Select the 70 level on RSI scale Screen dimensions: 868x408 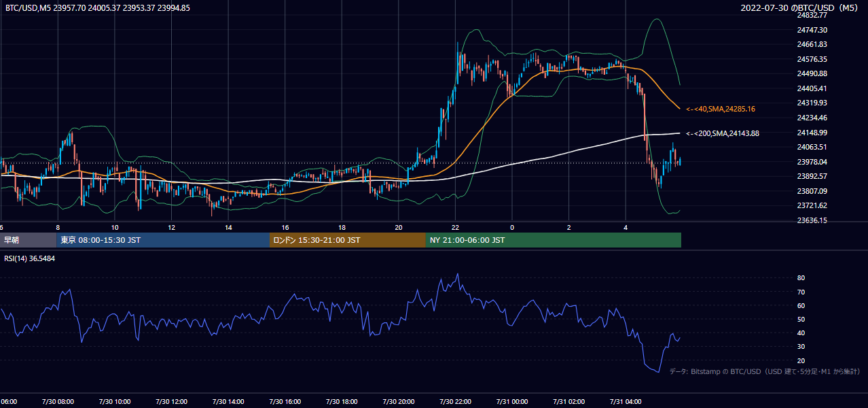pos(801,292)
